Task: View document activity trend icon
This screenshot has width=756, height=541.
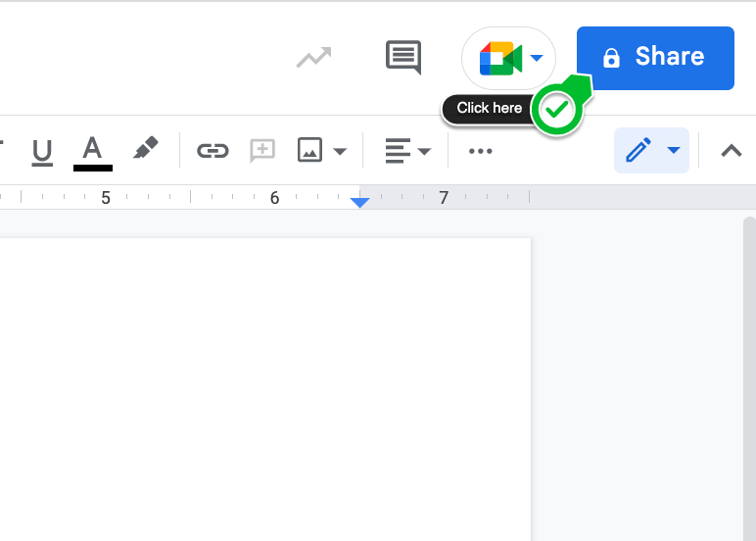Action: (x=314, y=58)
